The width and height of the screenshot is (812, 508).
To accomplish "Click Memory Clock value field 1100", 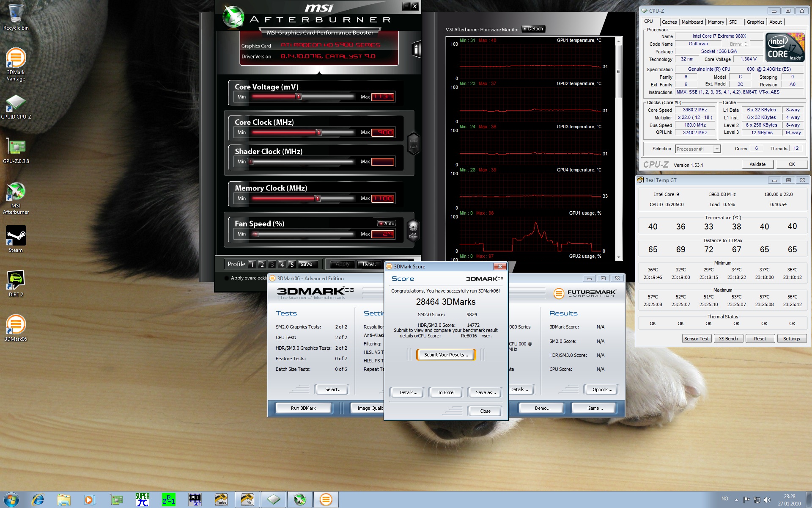I will [x=383, y=198].
